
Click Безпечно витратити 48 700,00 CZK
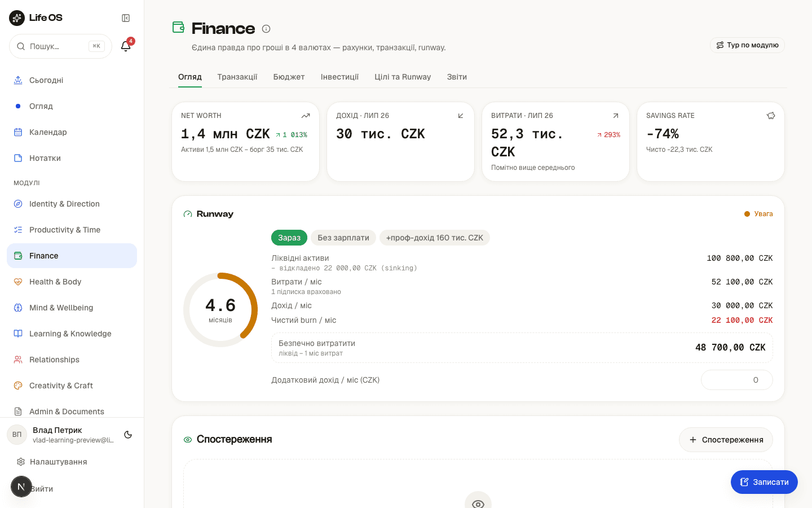point(730,348)
